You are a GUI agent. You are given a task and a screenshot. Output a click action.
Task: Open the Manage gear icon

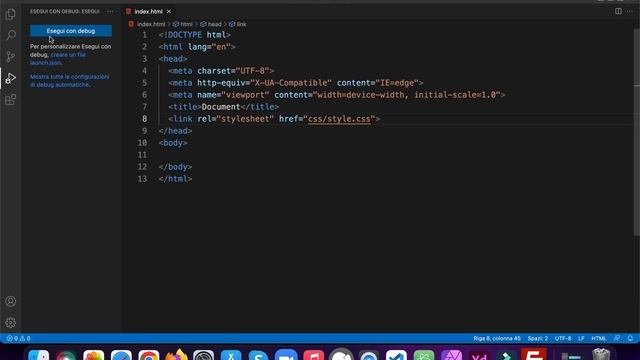click(x=11, y=322)
